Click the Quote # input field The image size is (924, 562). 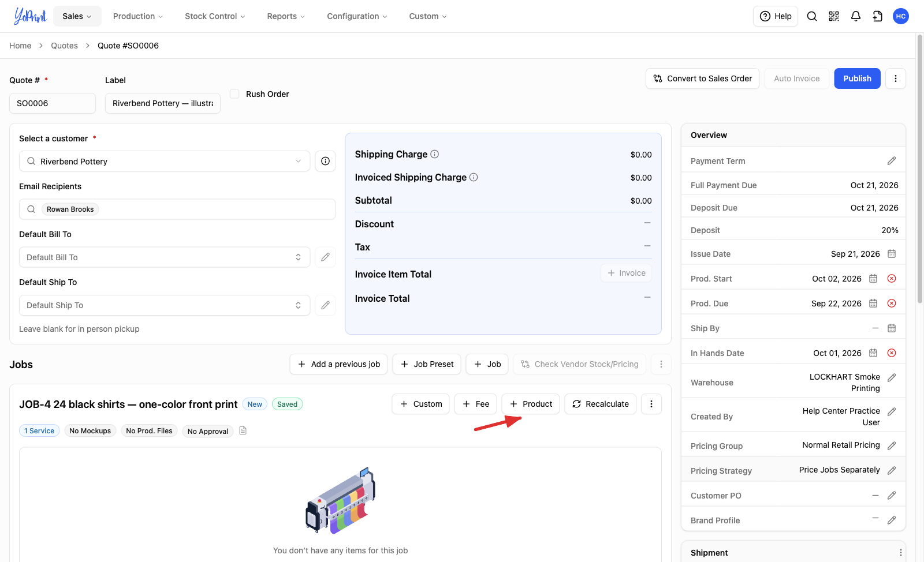click(x=53, y=103)
